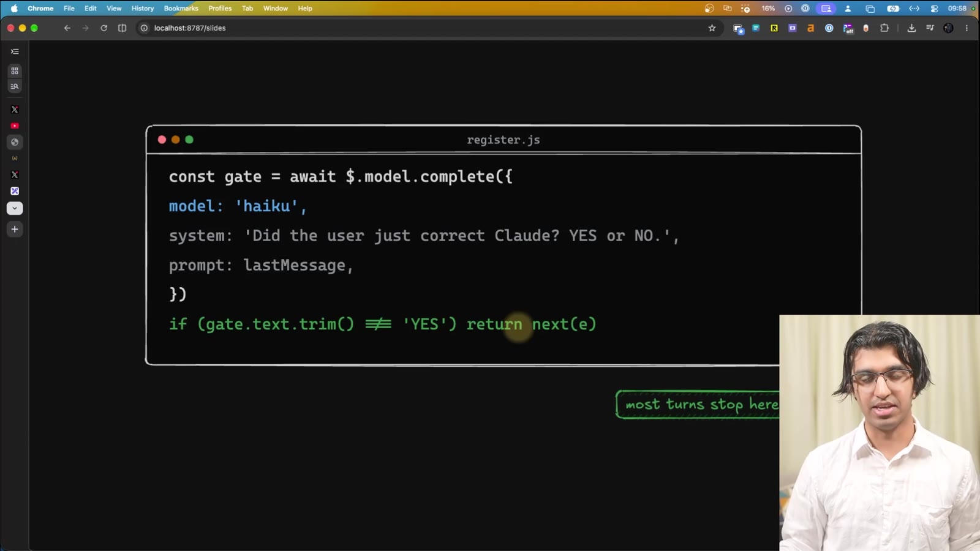
Task: Open the purple pinned tab in sidebar
Action: pos(15,191)
